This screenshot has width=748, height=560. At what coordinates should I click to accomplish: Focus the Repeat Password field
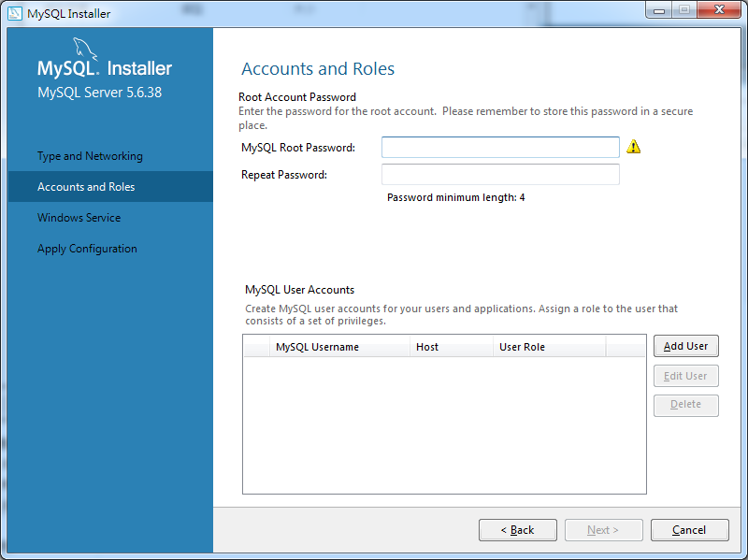click(x=500, y=174)
